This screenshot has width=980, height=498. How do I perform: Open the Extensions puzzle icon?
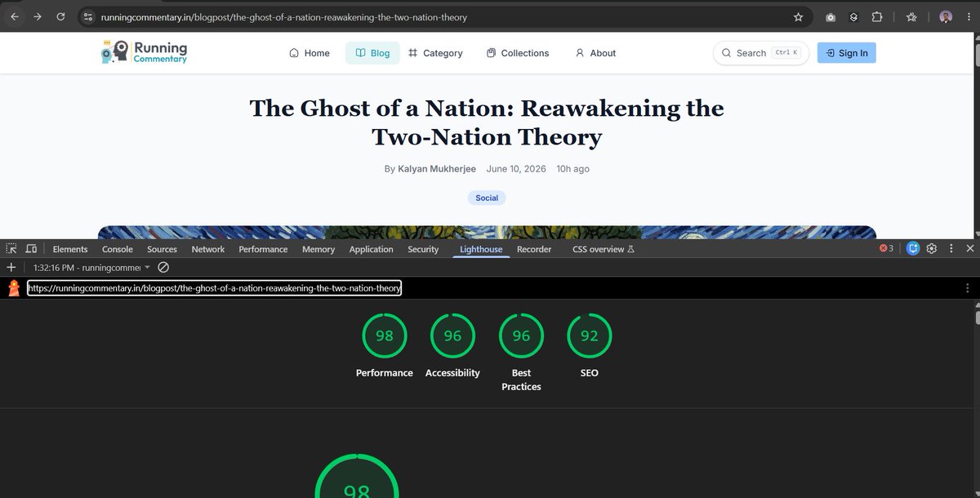[x=877, y=17]
